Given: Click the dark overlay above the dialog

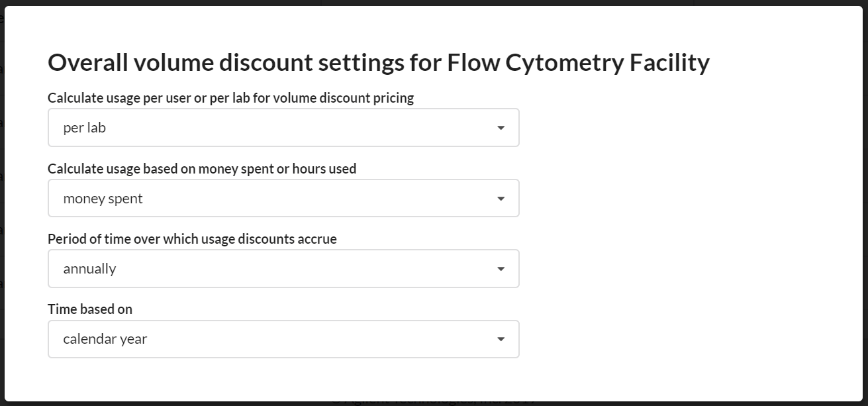Looking at the screenshot, I should (x=434, y=3).
